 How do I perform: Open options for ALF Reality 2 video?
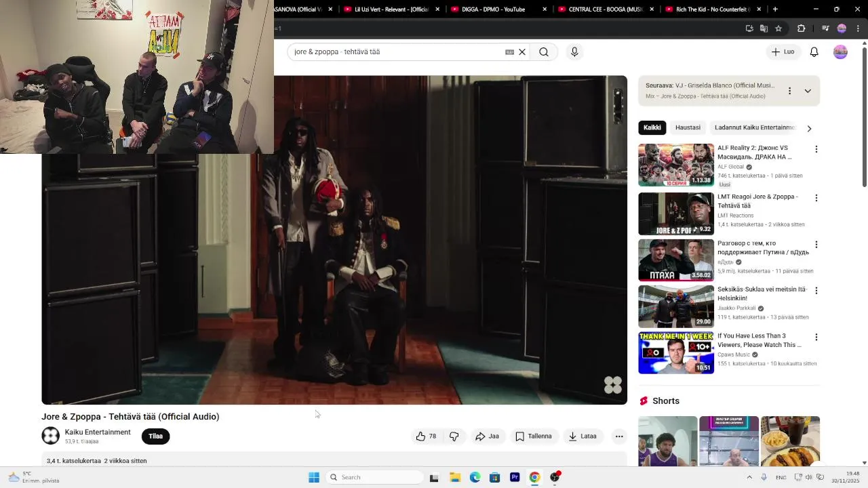click(816, 149)
